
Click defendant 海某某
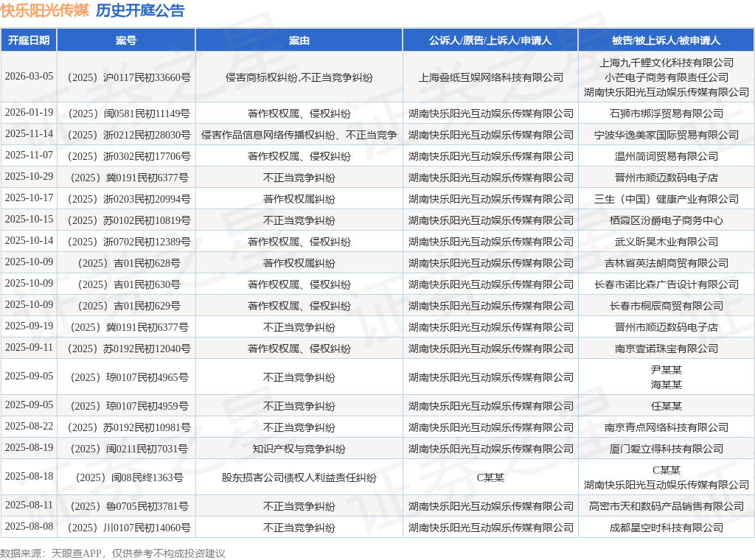(667, 385)
